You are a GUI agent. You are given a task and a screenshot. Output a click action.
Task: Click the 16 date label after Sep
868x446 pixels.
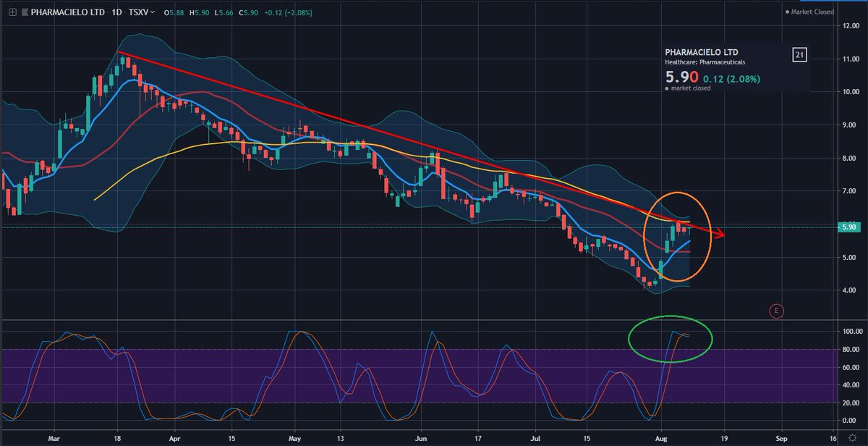(833, 438)
